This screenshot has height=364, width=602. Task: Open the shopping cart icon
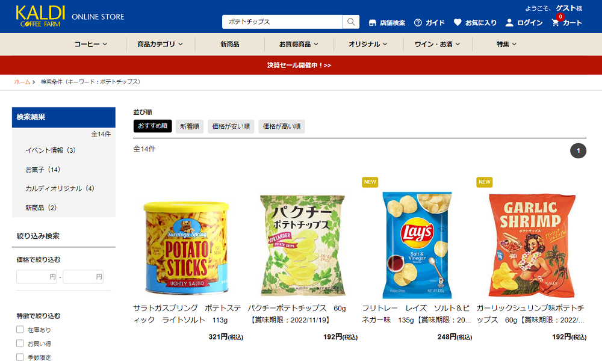[x=555, y=23]
